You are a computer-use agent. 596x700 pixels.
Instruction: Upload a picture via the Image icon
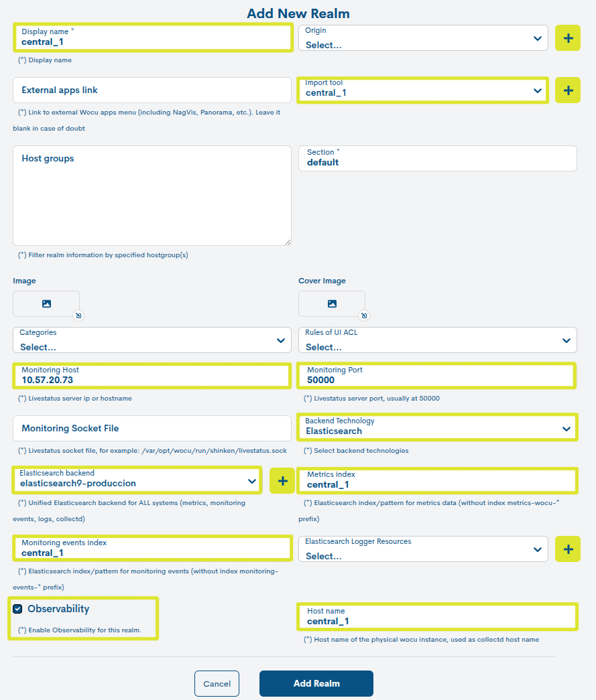pos(46,304)
